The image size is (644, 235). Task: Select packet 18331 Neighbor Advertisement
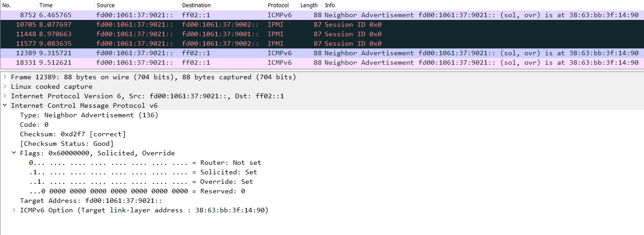(x=181, y=62)
